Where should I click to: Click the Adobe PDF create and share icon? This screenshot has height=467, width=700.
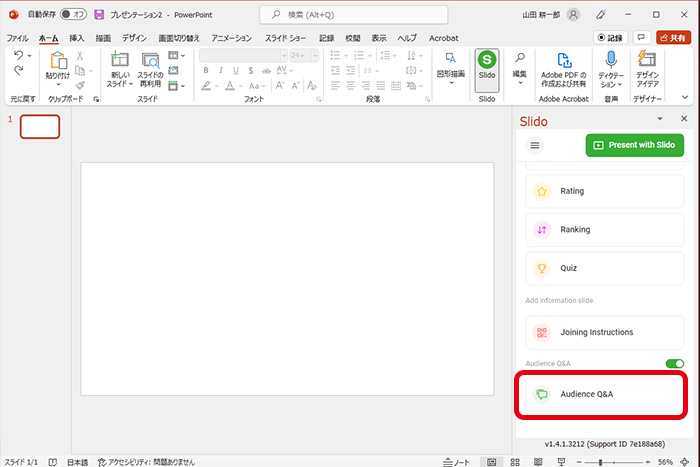point(564,60)
